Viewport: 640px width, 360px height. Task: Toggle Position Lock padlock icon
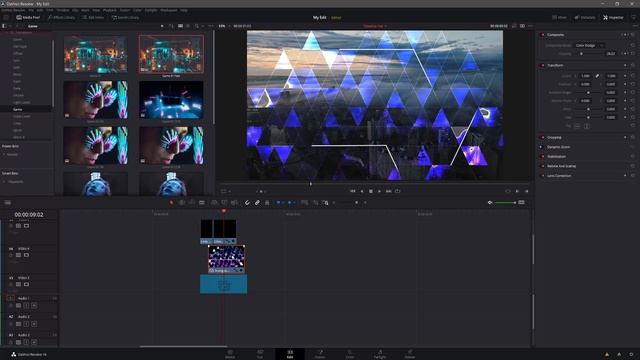coord(267,202)
